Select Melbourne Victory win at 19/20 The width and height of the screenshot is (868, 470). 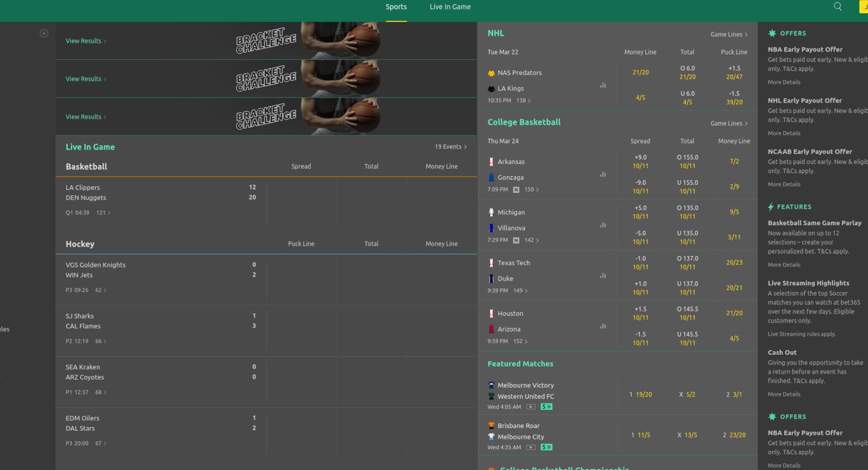click(640, 395)
